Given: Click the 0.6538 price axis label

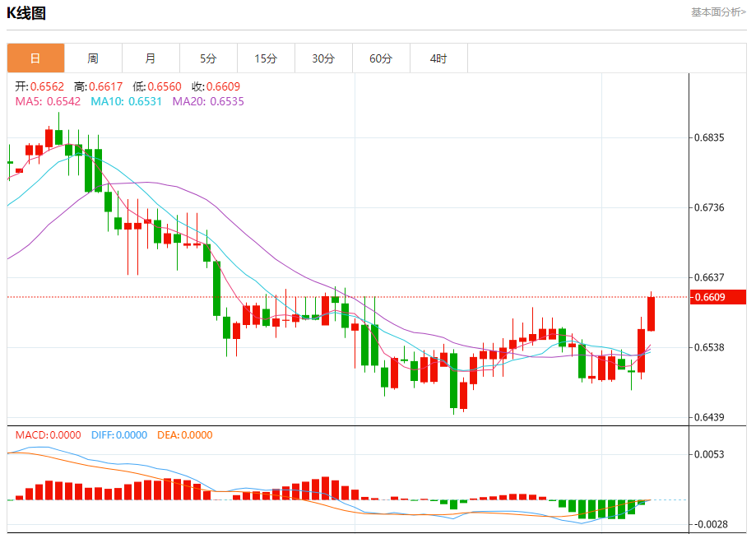Looking at the screenshot, I should pos(709,347).
